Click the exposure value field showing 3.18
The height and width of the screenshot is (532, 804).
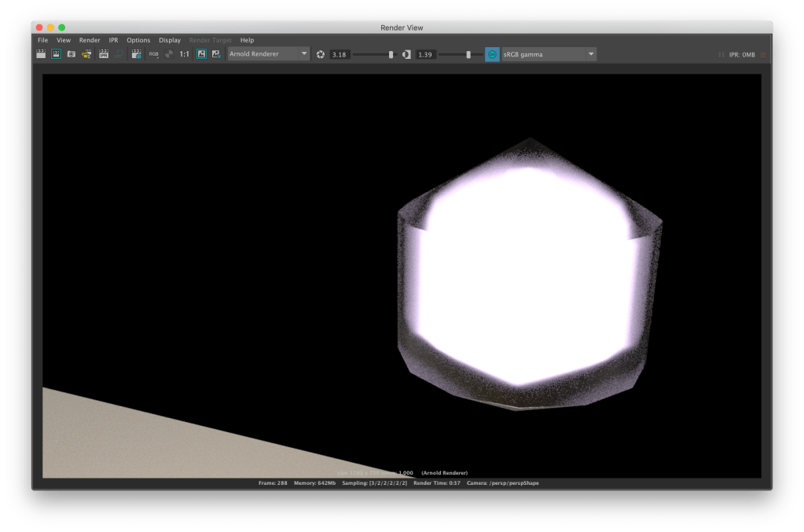(340, 54)
